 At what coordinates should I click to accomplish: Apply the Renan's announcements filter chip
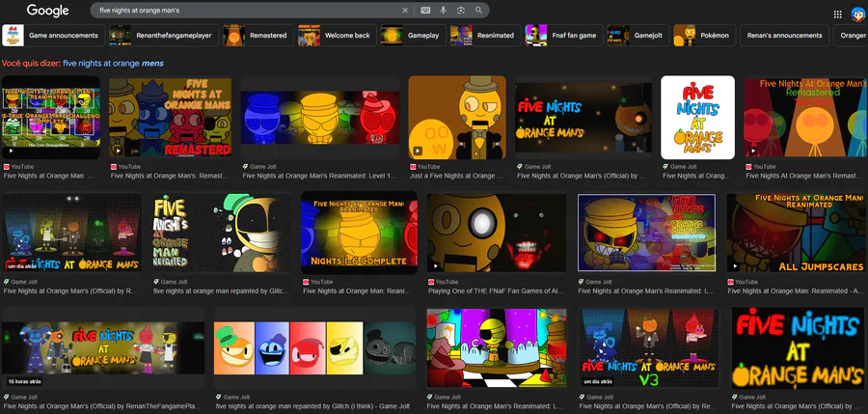(784, 36)
